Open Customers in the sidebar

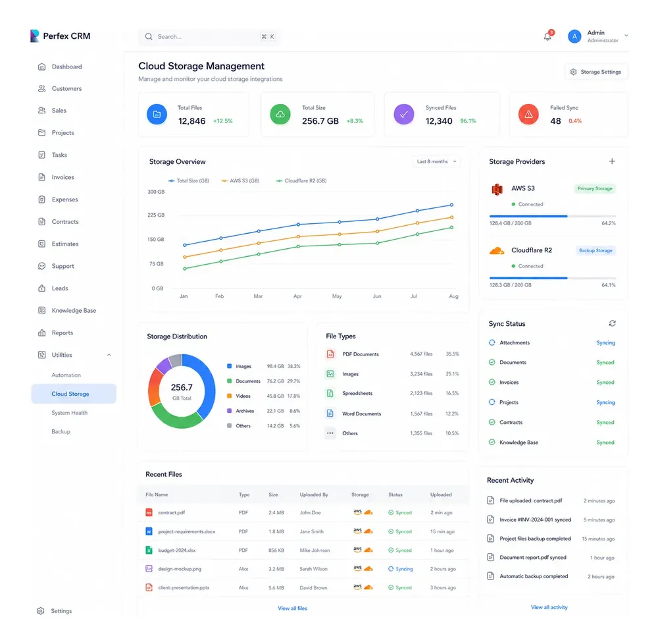pyautogui.click(x=66, y=89)
